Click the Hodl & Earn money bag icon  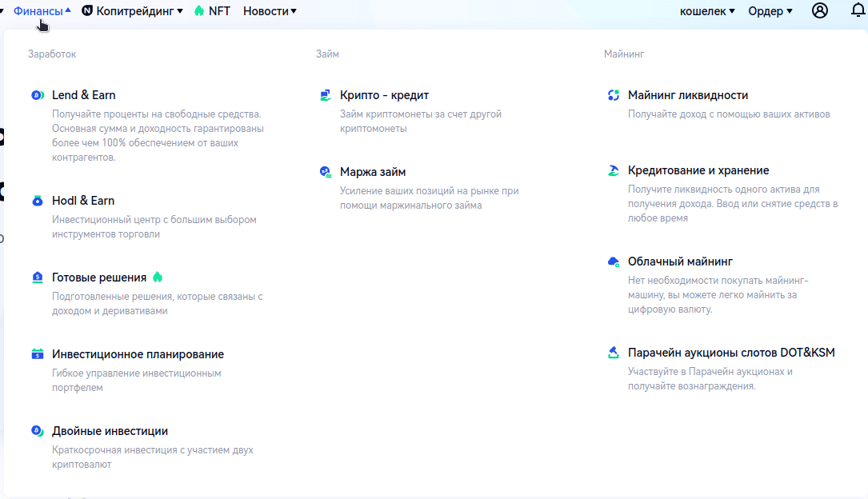point(37,202)
